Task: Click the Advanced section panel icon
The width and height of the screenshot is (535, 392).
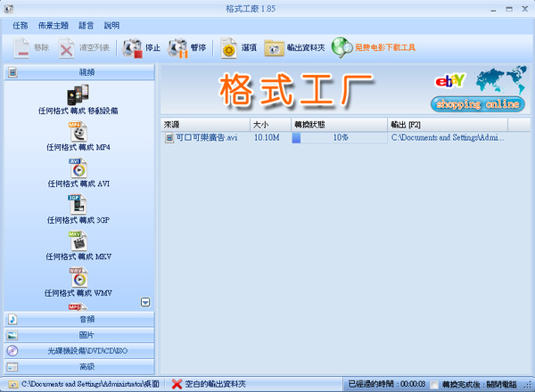Action: click(x=12, y=367)
